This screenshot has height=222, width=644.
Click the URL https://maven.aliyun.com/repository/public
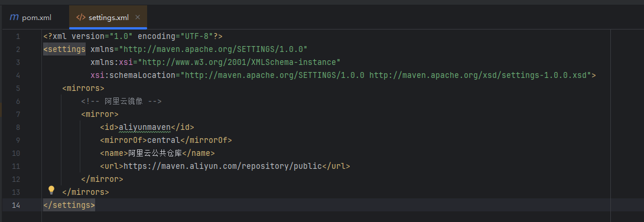[x=223, y=166]
